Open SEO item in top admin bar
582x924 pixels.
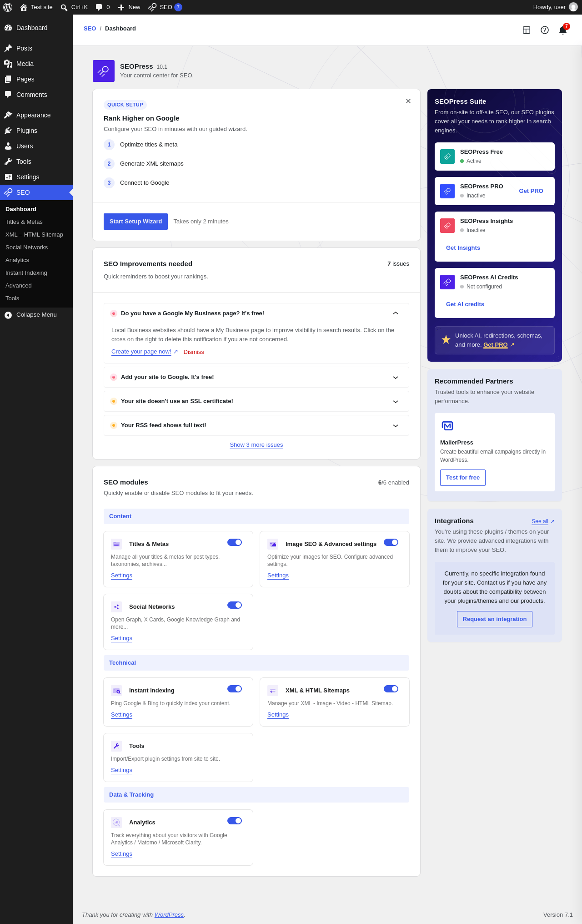pyautogui.click(x=165, y=7)
